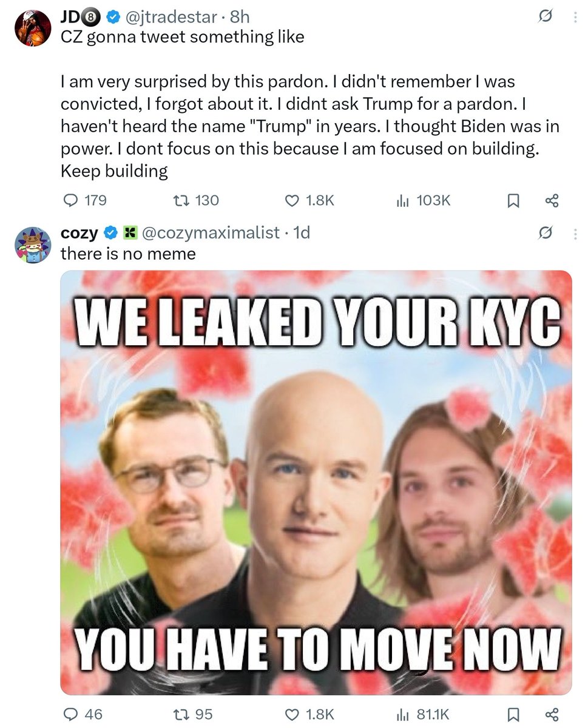Image resolution: width=588 pixels, height=728 pixels.
Task: Open Grok icon on JD's tweet
Action: [x=545, y=18]
